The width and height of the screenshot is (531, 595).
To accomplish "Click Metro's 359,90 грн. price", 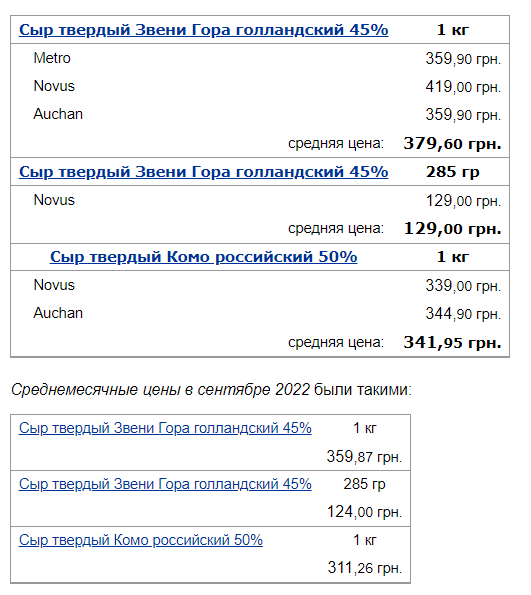I will [463, 58].
